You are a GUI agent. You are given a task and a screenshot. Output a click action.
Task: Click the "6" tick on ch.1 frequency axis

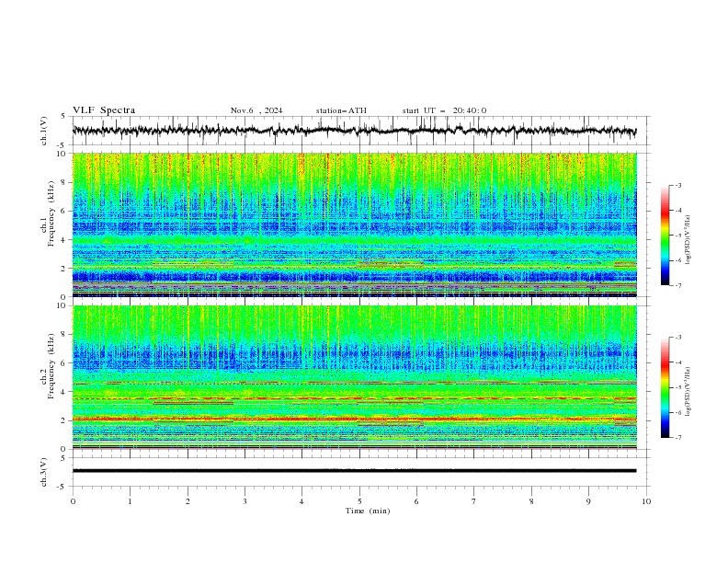tap(65, 212)
